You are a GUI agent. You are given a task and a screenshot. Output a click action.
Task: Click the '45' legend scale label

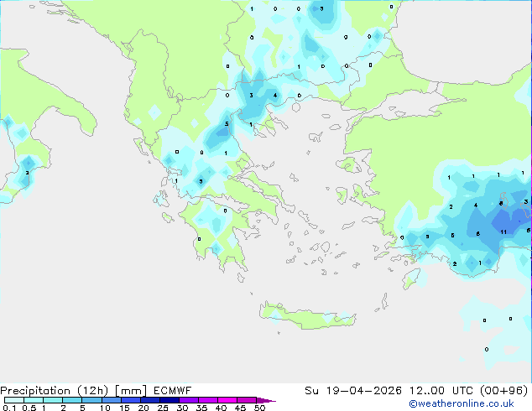tap(241, 408)
